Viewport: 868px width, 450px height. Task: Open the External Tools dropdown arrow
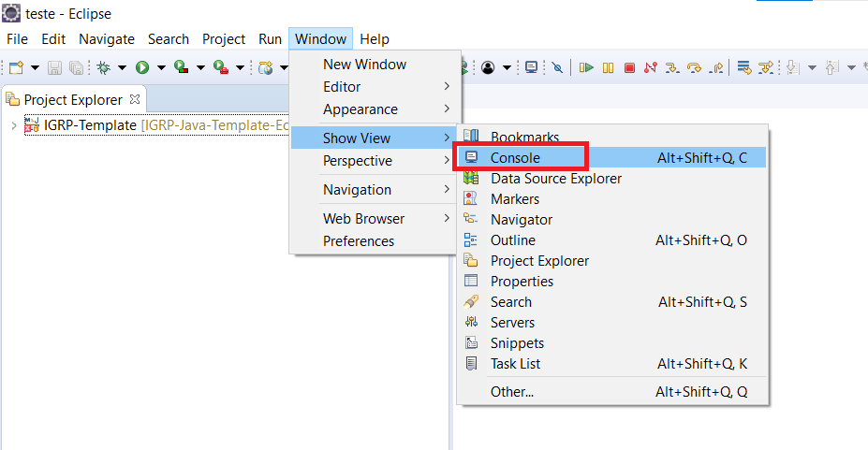click(241, 68)
